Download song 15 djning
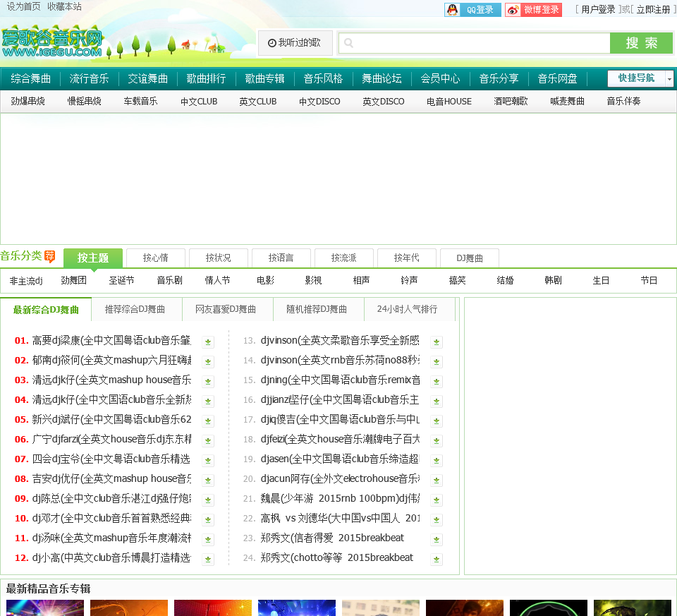Viewport: 677px width, 616px height. (437, 382)
